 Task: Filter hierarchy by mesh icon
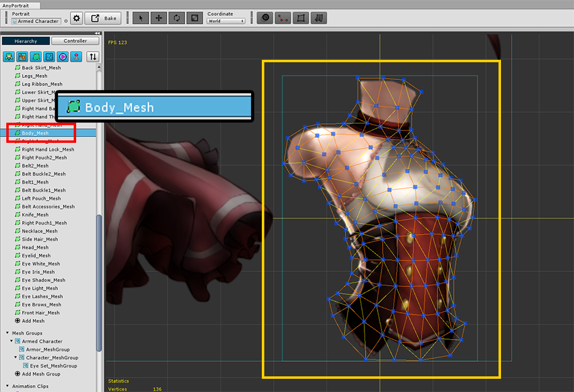click(x=36, y=57)
